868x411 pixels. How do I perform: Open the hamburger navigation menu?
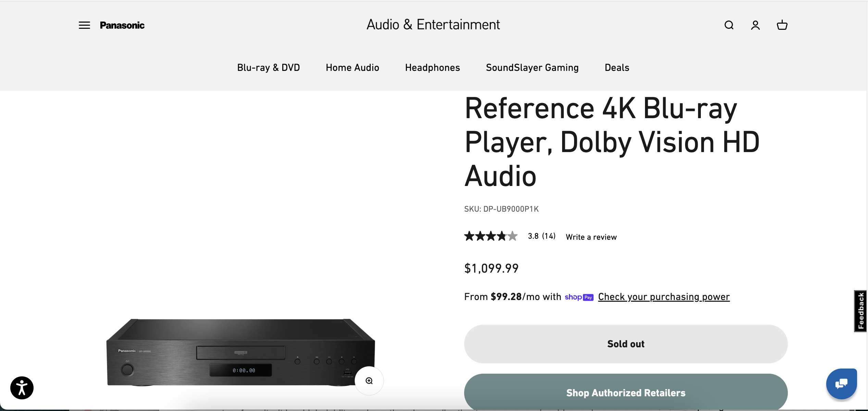[x=84, y=25]
